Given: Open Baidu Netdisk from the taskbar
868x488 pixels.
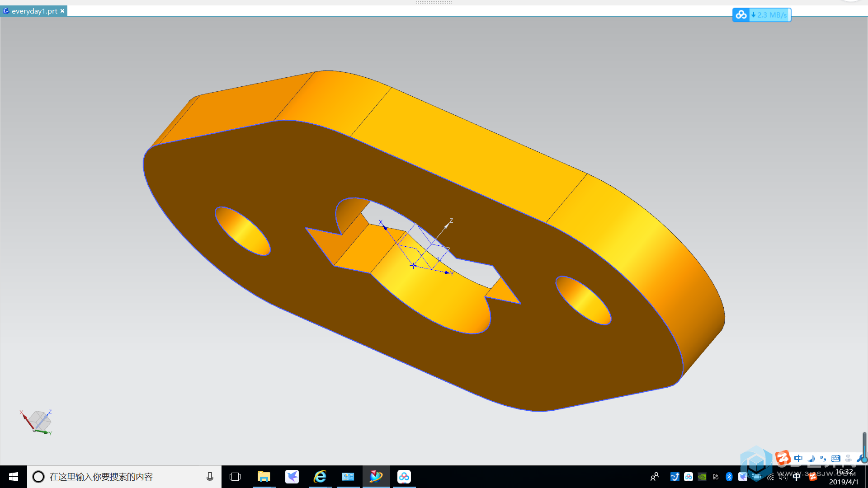Looking at the screenshot, I should click(404, 477).
